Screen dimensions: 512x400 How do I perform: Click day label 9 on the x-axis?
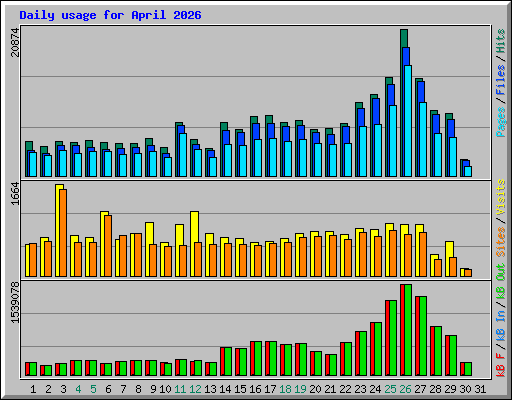153,389
